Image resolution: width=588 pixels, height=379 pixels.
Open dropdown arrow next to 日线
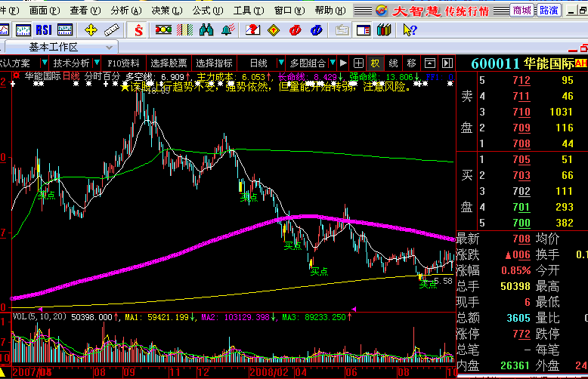[x=281, y=63]
